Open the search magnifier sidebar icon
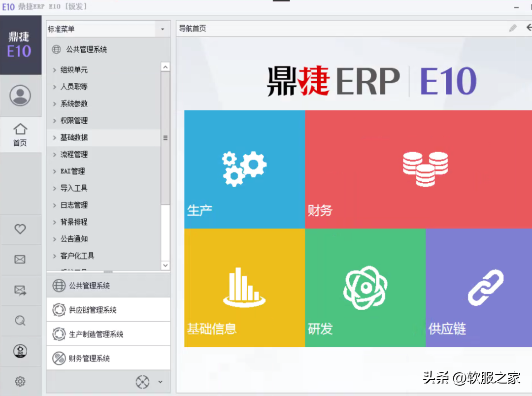Image resolution: width=532 pixels, height=396 pixels. click(20, 321)
